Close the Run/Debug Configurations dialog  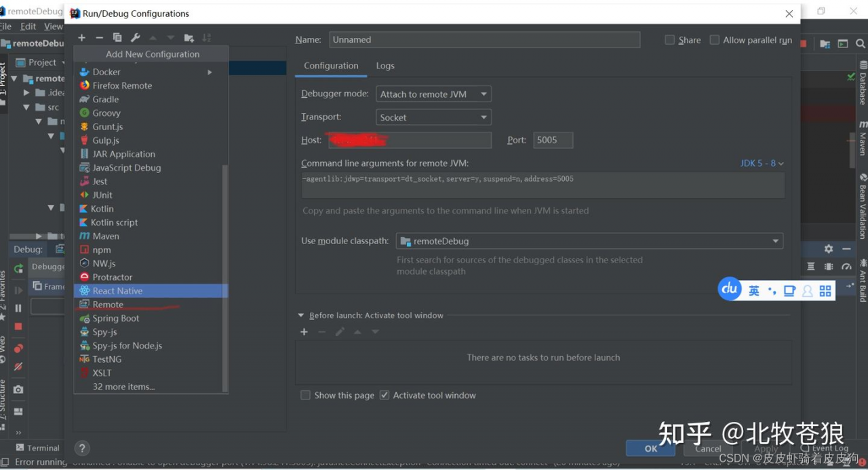(789, 14)
